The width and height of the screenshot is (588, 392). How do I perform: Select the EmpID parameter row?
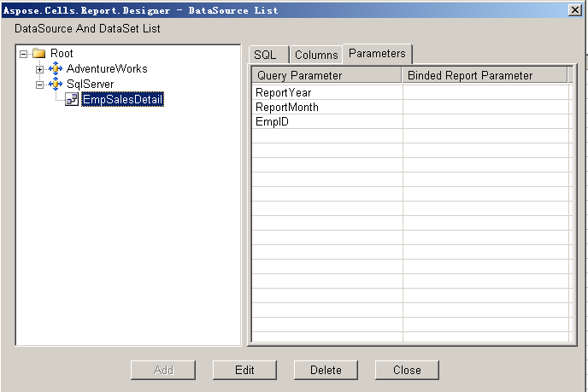pos(410,121)
